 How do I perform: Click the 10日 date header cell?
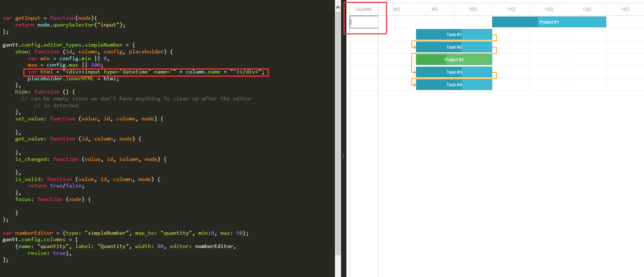[x=473, y=9]
